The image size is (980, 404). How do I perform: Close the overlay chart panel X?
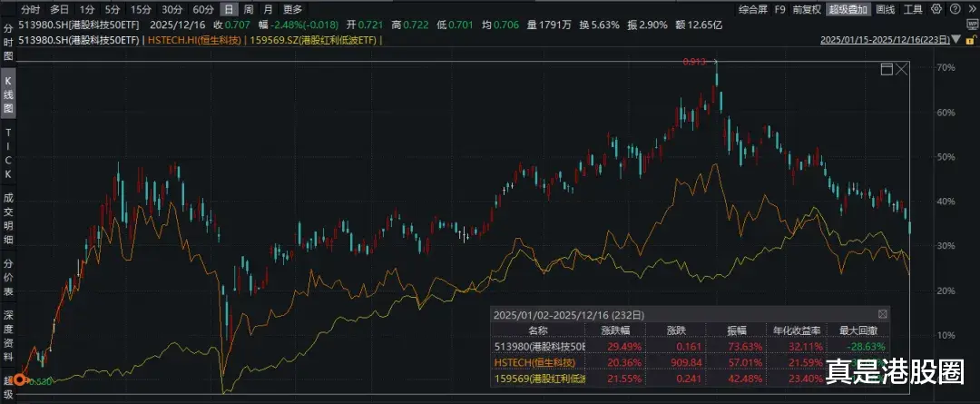901,69
